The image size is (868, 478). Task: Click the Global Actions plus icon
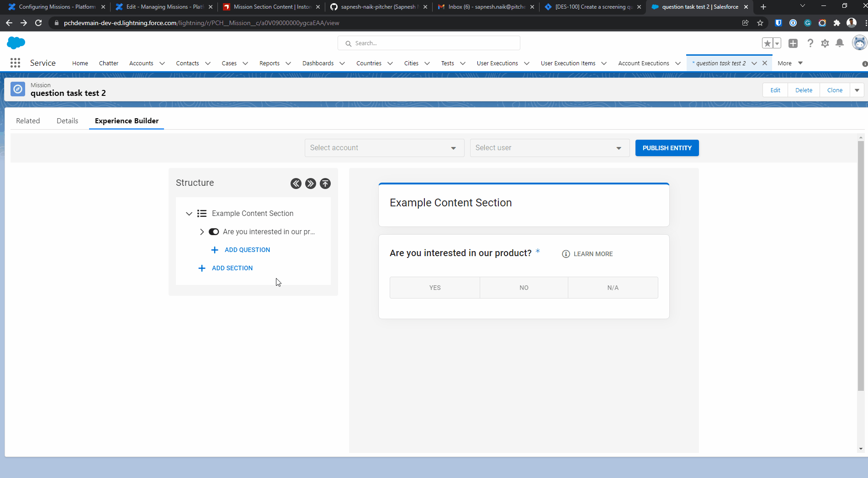point(793,43)
